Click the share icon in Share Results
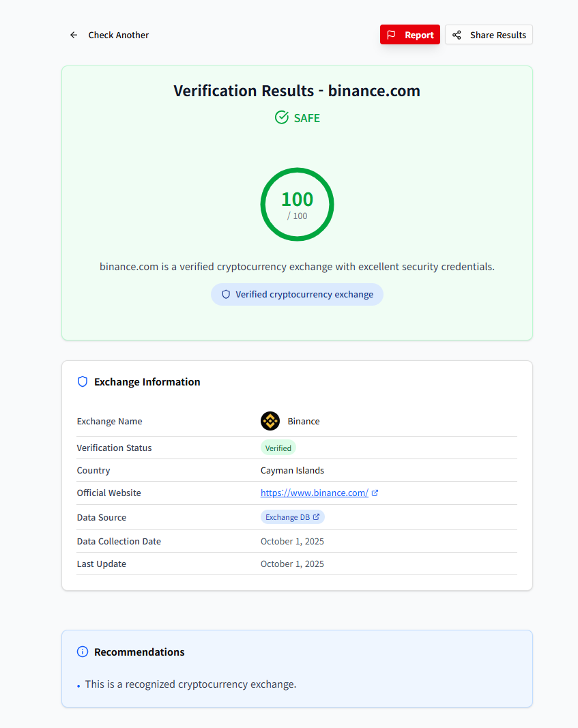The image size is (578, 728). 457,35
